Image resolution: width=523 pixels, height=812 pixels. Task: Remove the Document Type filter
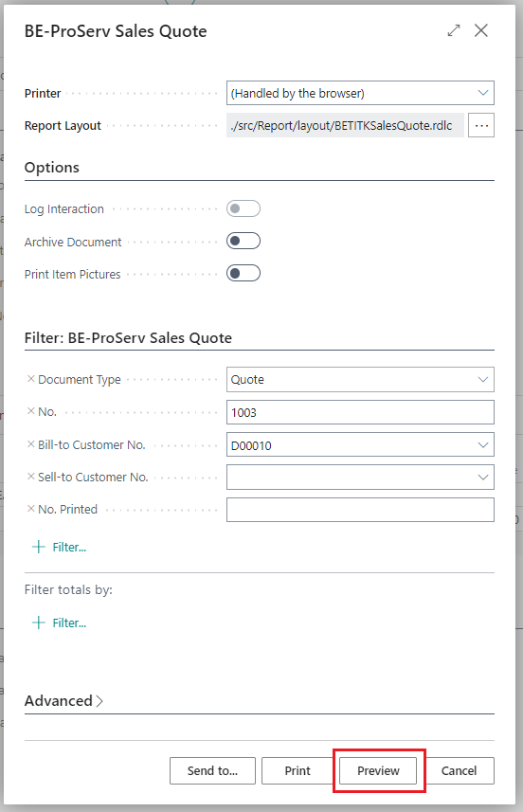30,379
